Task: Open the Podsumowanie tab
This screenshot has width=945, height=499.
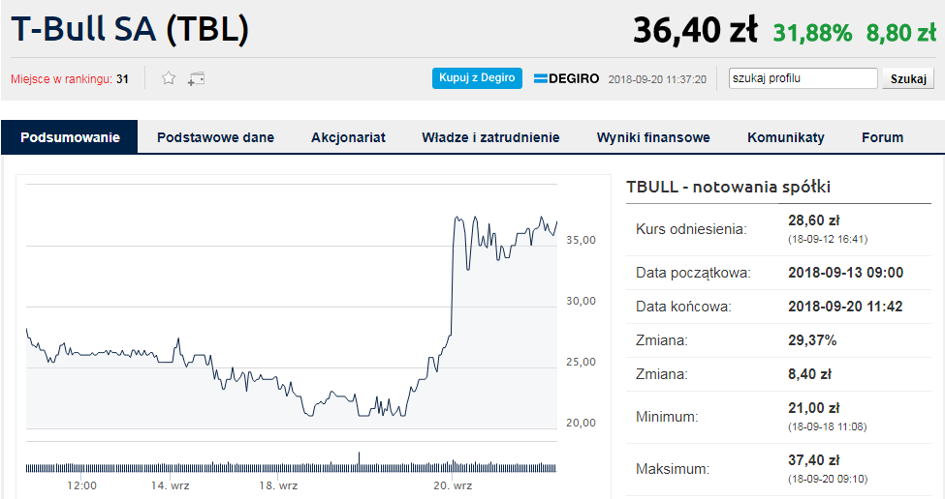Action: (70, 138)
